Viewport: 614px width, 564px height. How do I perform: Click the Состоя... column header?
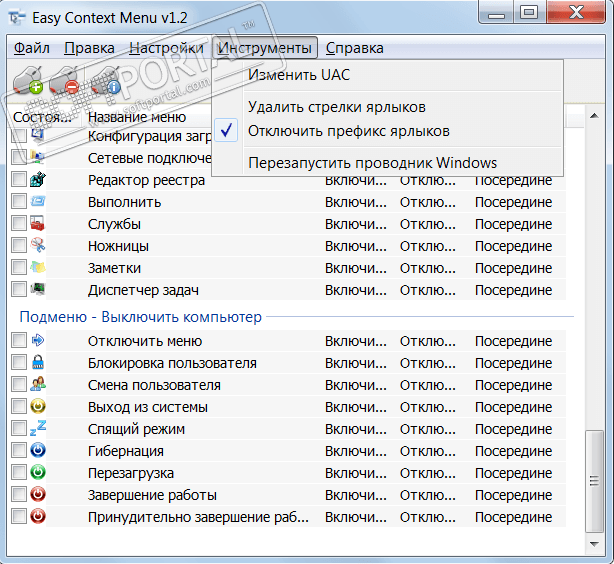(x=43, y=117)
